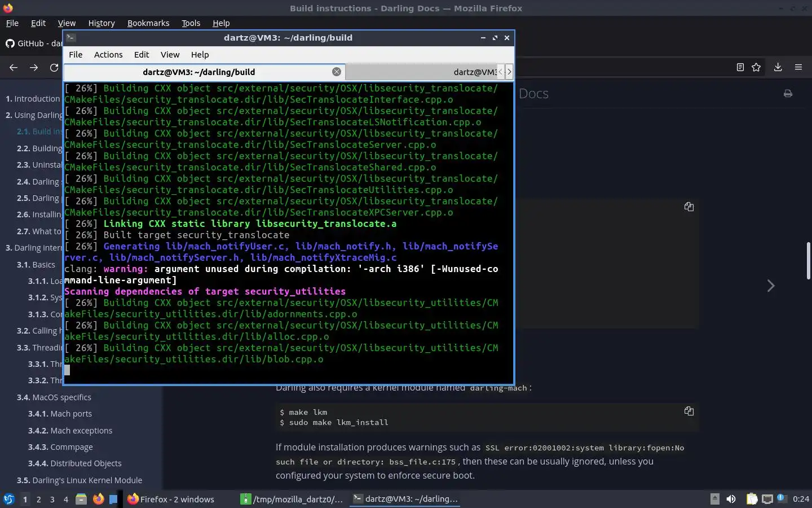Click '$ sudo make lkm_install' code line
812x508 pixels.
tap(334, 422)
